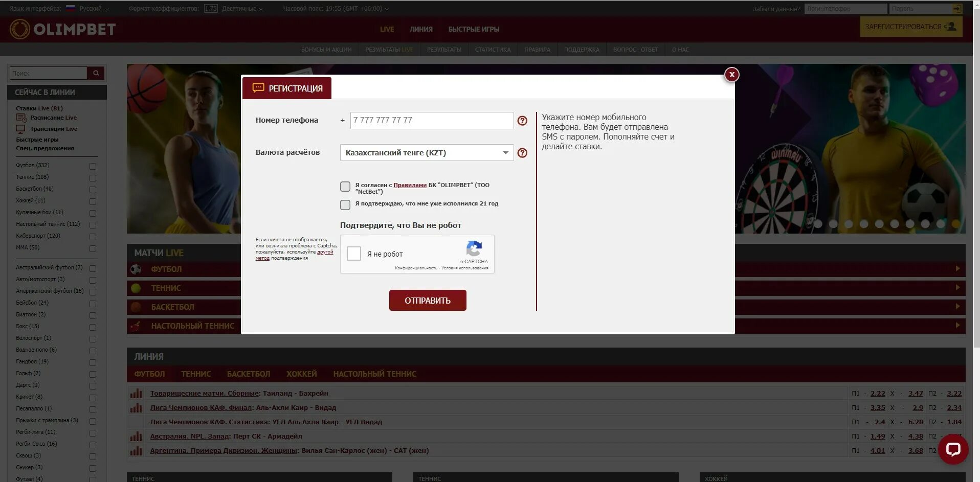Open Товарищеские матчи. Сборные link

point(204,394)
